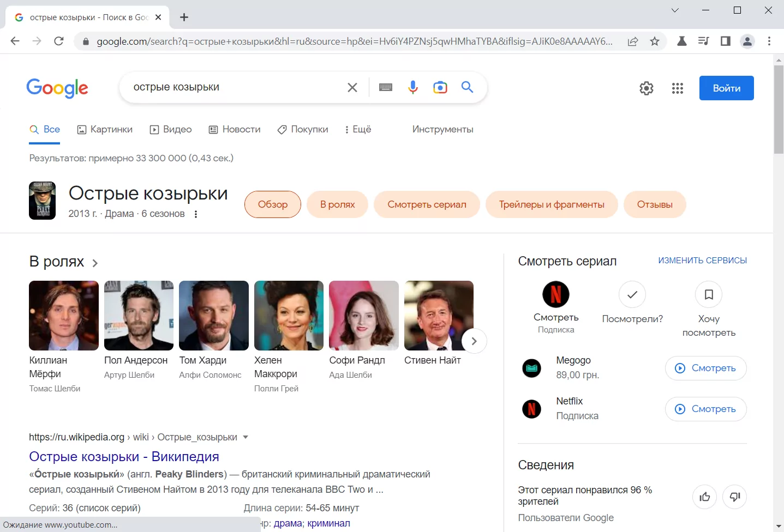
Task: Open three-dot options next to 6 сезонов
Action: click(196, 214)
